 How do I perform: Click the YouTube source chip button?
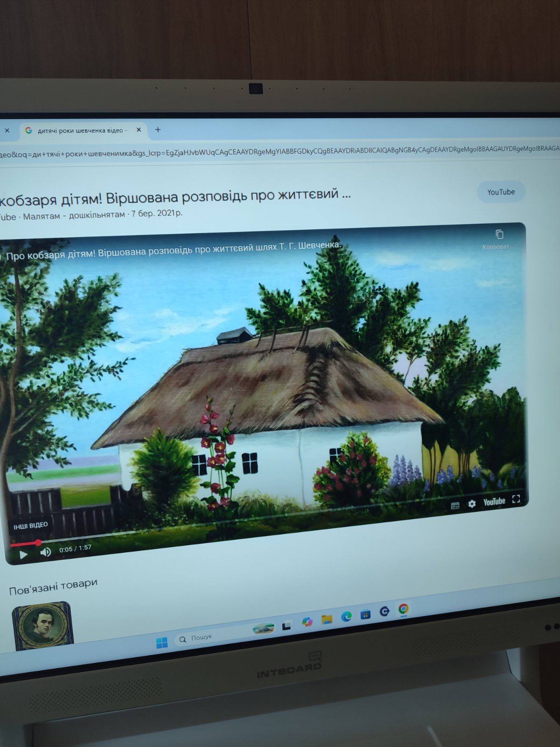coord(501,192)
